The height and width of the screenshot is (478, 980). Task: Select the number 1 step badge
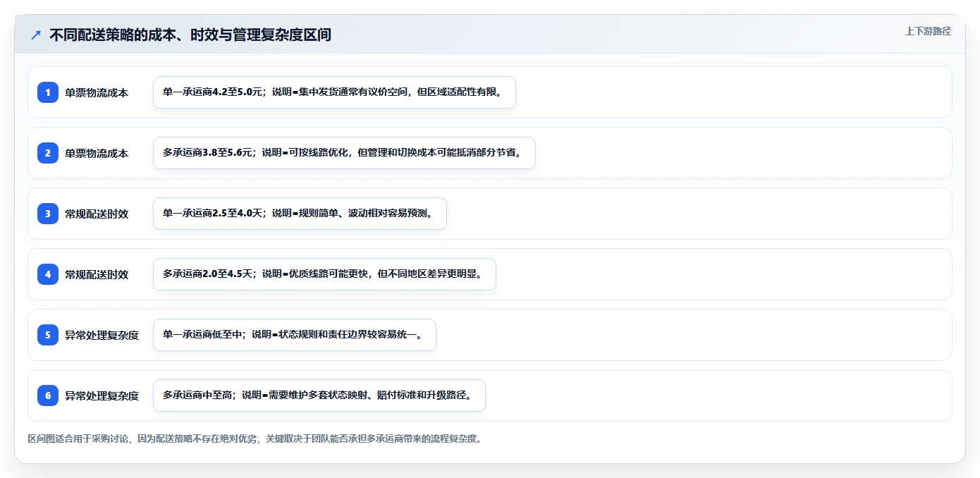pyautogui.click(x=48, y=92)
